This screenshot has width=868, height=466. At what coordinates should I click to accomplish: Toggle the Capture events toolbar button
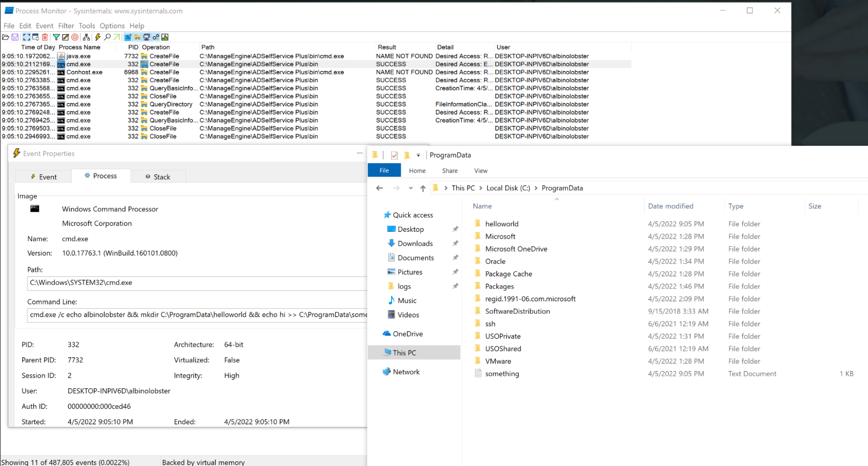click(26, 37)
